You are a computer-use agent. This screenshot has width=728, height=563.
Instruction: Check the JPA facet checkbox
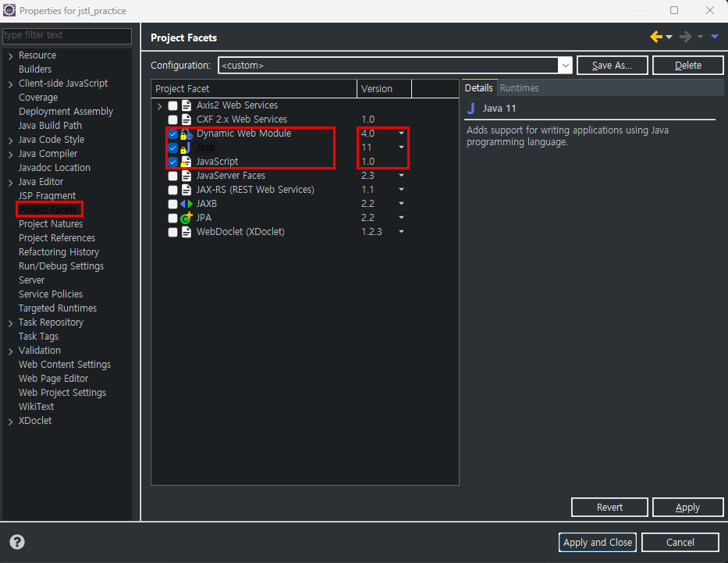[x=172, y=218]
